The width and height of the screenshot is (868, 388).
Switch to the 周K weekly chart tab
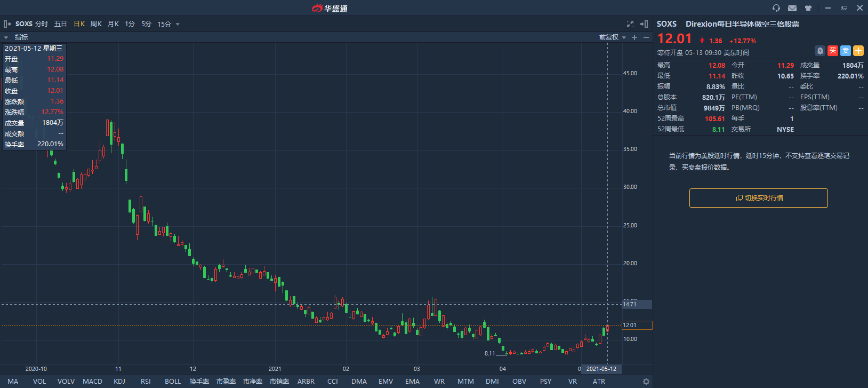click(x=96, y=24)
